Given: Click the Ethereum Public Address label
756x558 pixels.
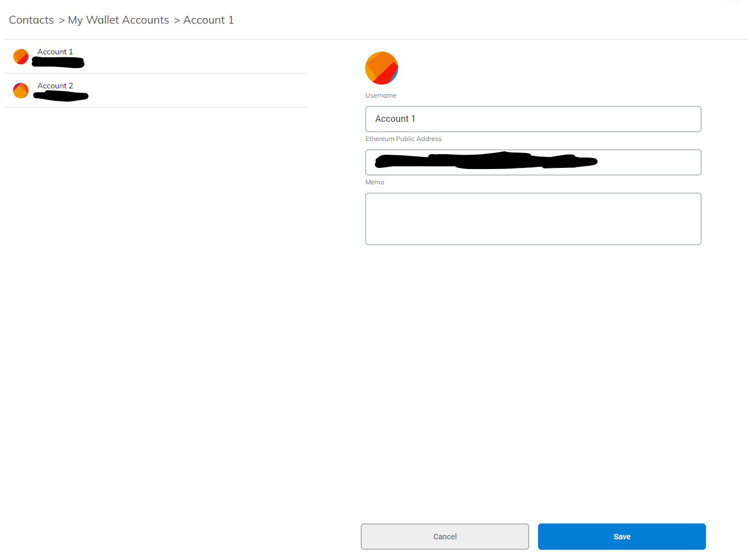Looking at the screenshot, I should (403, 138).
